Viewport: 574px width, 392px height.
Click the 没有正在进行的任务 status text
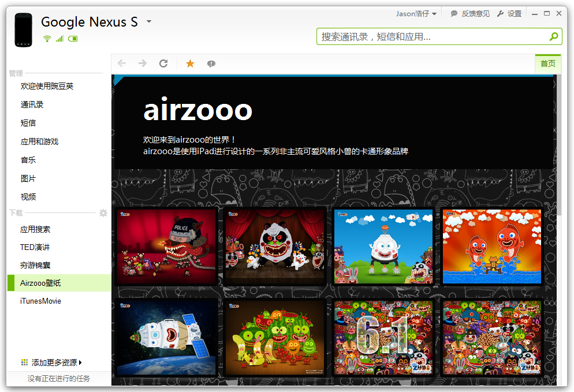(58, 379)
